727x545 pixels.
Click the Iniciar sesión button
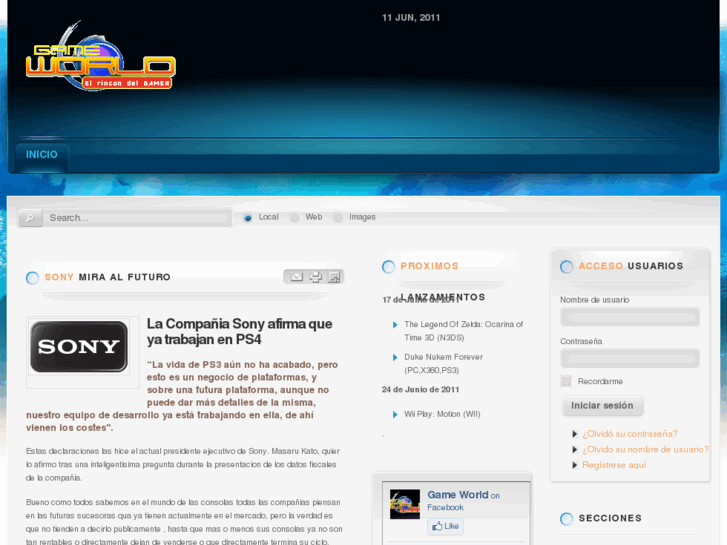602,406
